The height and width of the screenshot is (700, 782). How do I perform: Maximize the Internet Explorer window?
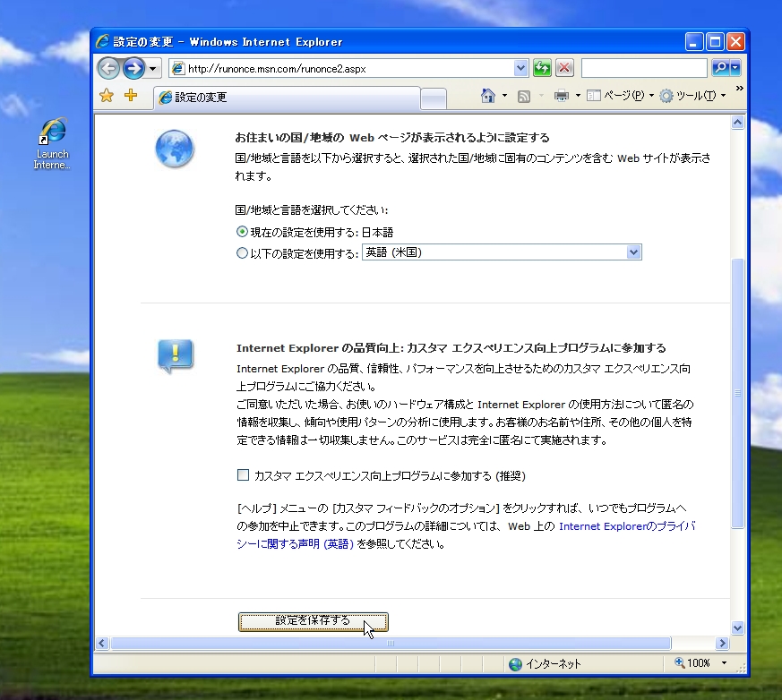point(715,42)
